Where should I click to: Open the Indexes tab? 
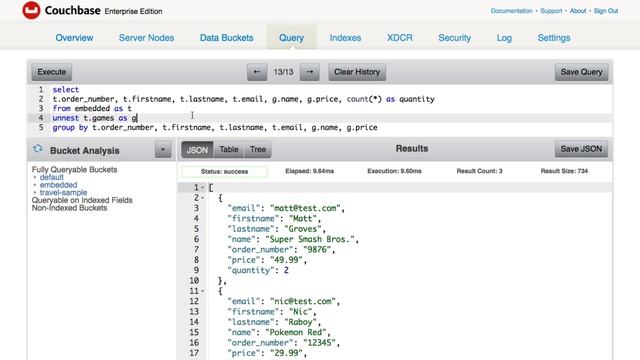coord(345,38)
